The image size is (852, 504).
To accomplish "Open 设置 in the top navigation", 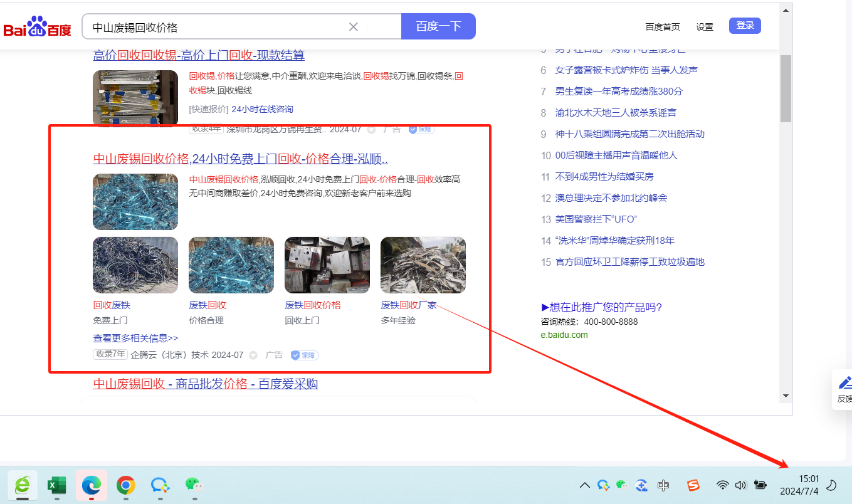I will tap(705, 27).
